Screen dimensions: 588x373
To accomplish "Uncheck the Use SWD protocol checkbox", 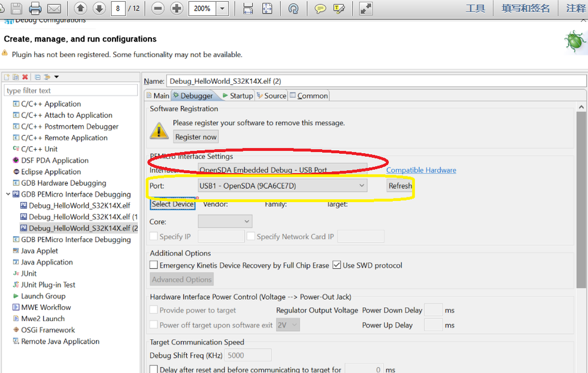I will tap(337, 265).
